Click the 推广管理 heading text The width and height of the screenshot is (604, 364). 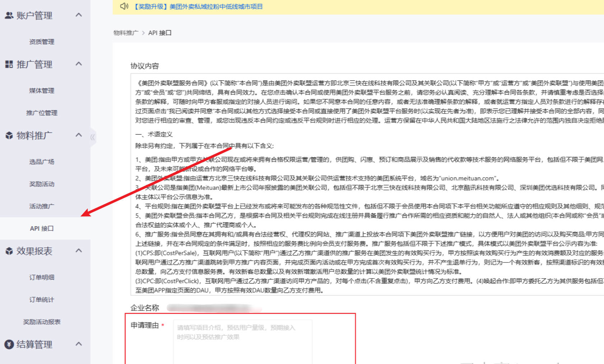click(x=34, y=64)
